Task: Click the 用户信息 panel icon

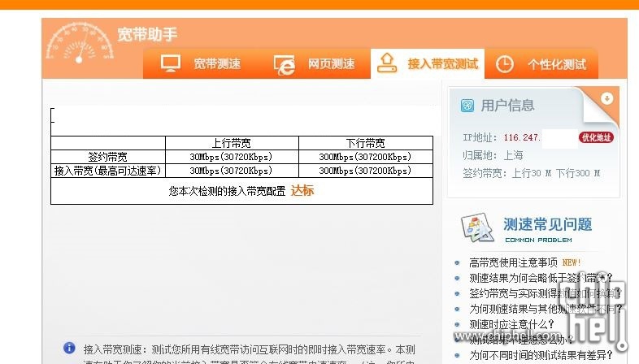Action: click(467, 106)
